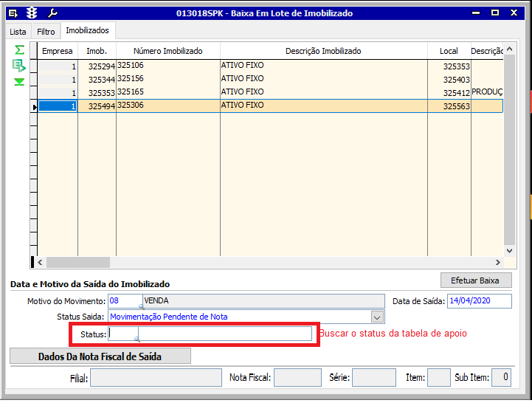Screen dimensions: 532x403
Task: Switch to the Lista tab
Action: 18,32
